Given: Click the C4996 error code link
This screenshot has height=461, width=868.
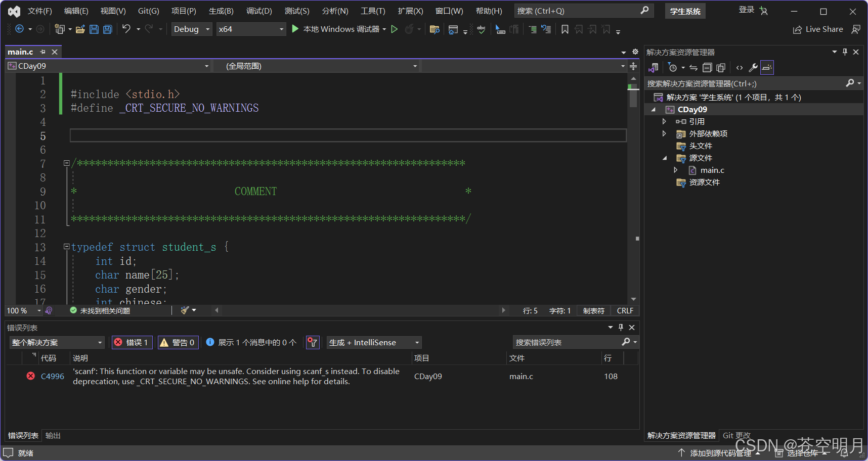Looking at the screenshot, I should pos(53,376).
